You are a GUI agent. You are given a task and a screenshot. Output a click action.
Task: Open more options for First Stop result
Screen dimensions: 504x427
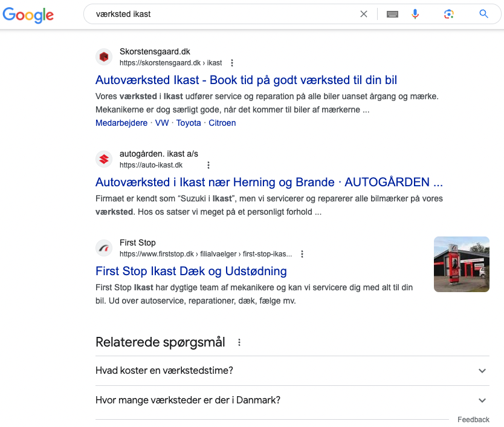(302, 254)
